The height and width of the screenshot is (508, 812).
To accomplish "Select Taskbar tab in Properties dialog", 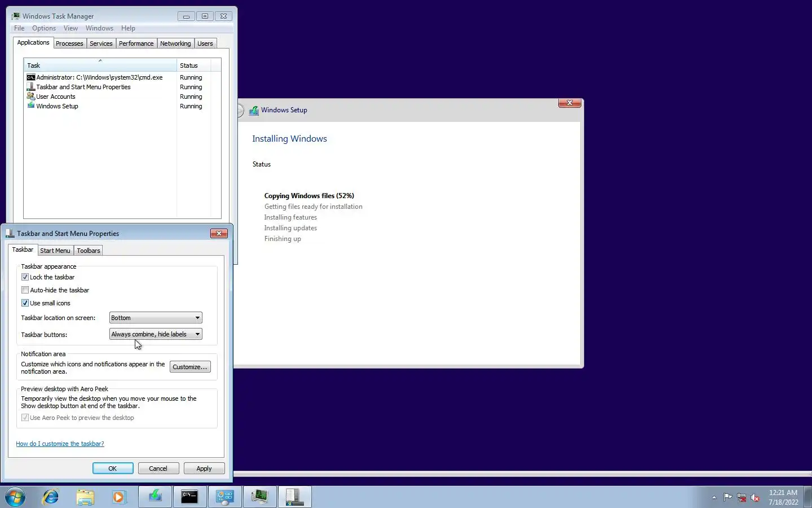I will point(23,250).
